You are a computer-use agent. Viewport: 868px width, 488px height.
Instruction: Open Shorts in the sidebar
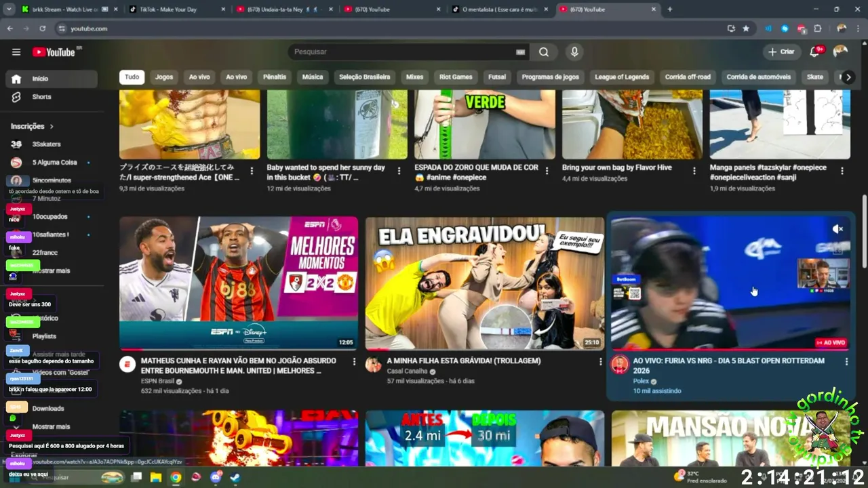coord(52,97)
